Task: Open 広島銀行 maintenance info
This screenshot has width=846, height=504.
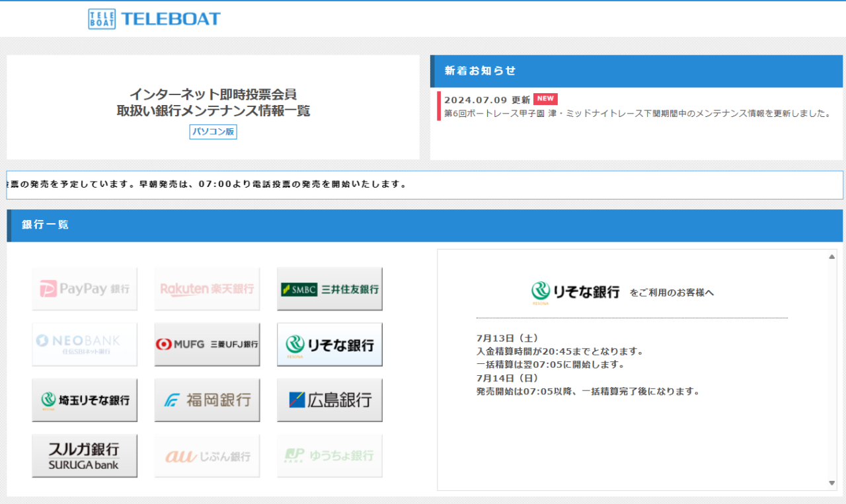Action: tap(330, 400)
